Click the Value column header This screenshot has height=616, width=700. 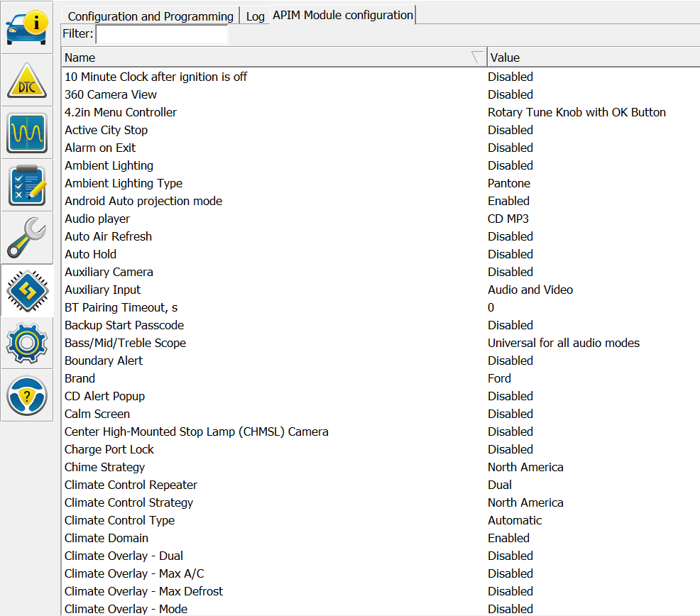pyautogui.click(x=593, y=57)
